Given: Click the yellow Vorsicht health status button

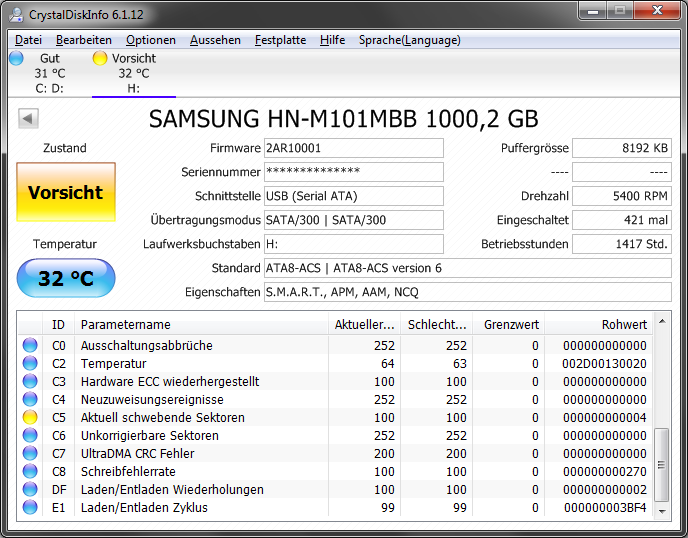Looking at the screenshot, I should (66, 192).
